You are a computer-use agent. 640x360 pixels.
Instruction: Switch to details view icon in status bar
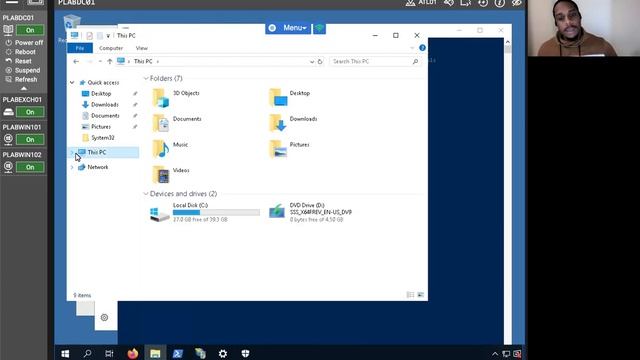point(410,295)
